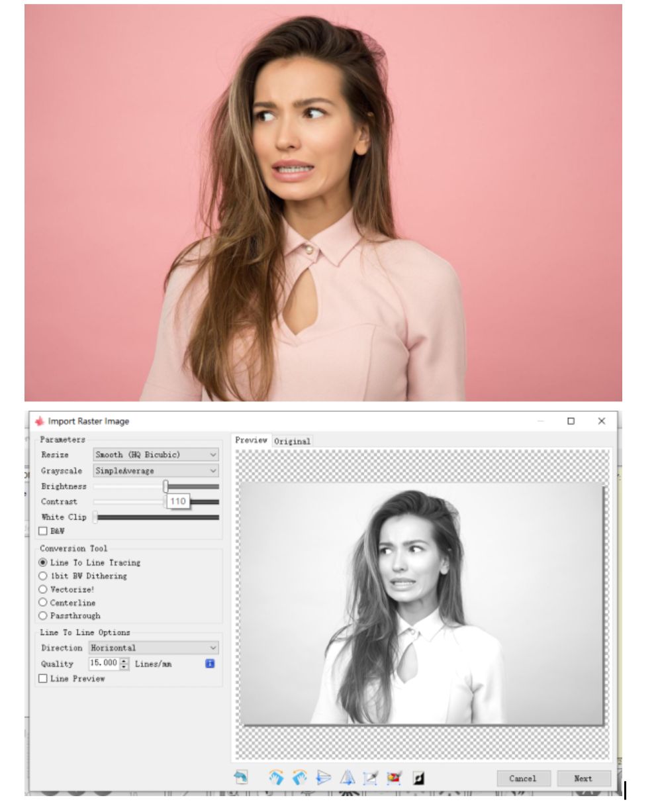This screenshot has height=812, width=658.
Task: Open the Direction dropdown
Action: (154, 648)
